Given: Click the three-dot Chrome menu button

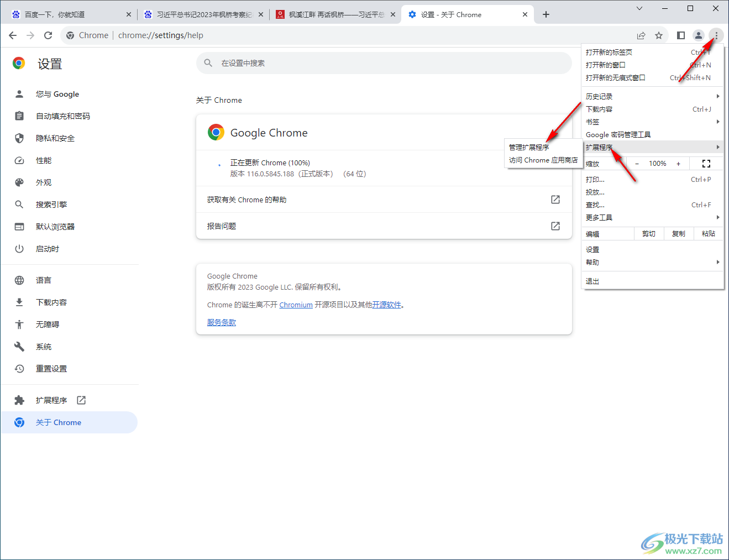Looking at the screenshot, I should [716, 35].
